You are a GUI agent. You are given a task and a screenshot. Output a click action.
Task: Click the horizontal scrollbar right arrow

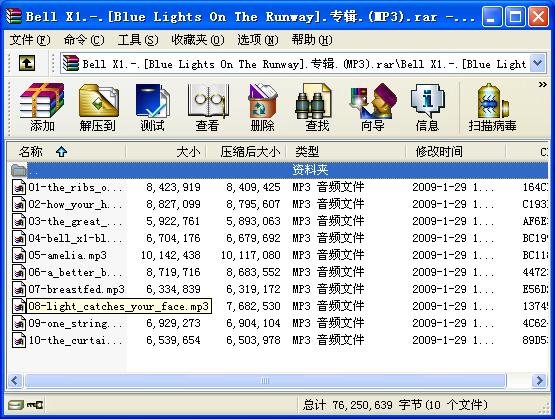click(539, 381)
